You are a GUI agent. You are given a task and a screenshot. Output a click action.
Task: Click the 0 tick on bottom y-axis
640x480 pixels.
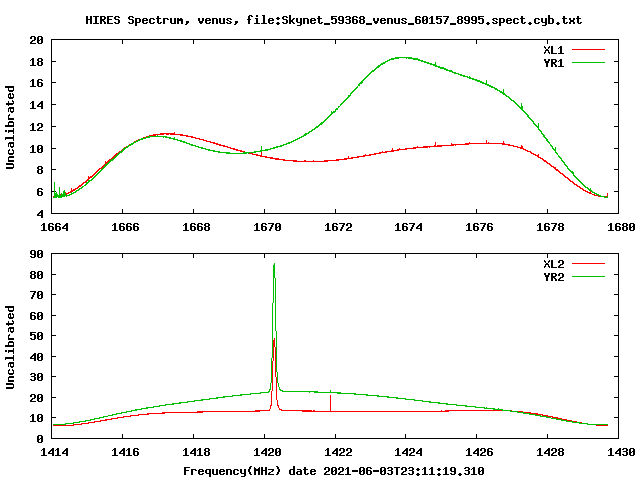(40, 439)
